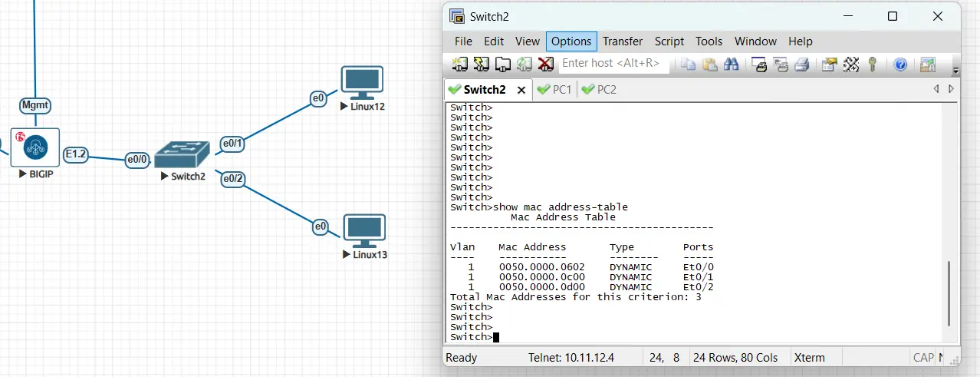Launch SecureFX from toolbar icon
The height and width of the screenshot is (377, 980).
point(928,64)
